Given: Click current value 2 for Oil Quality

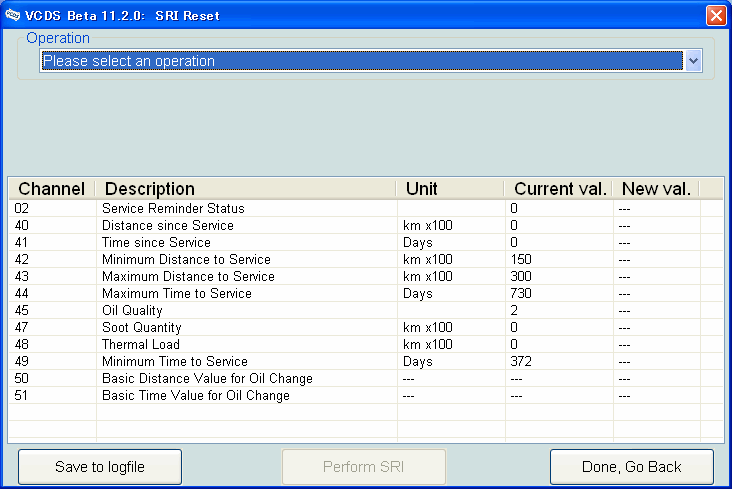Looking at the screenshot, I should (514, 311).
